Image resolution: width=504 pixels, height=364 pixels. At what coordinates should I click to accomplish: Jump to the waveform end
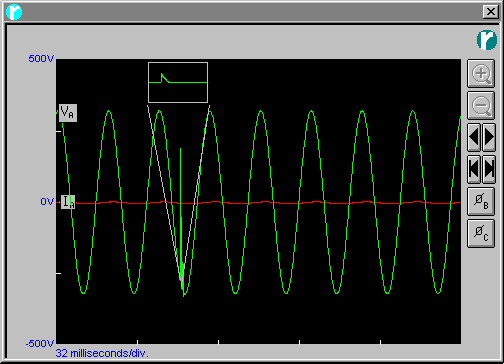click(489, 169)
